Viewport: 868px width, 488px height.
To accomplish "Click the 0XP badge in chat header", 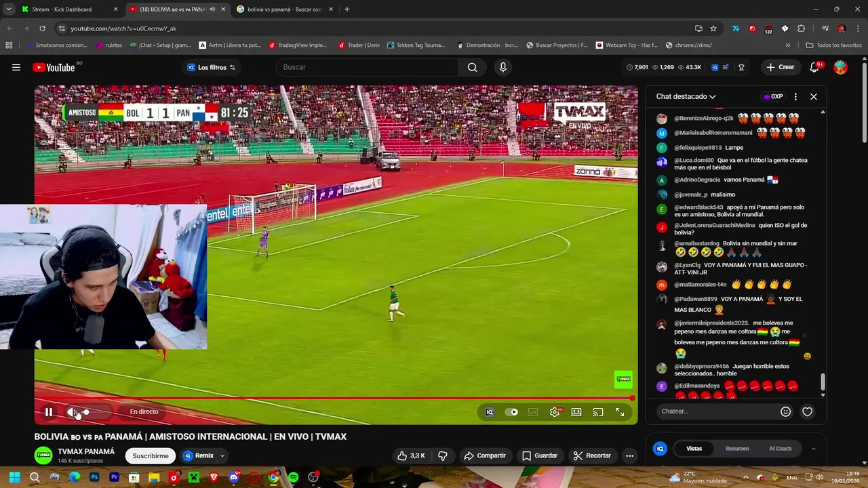I will click(772, 96).
